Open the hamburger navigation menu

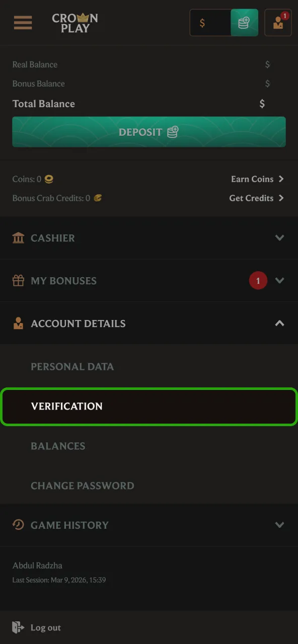pyautogui.click(x=23, y=23)
